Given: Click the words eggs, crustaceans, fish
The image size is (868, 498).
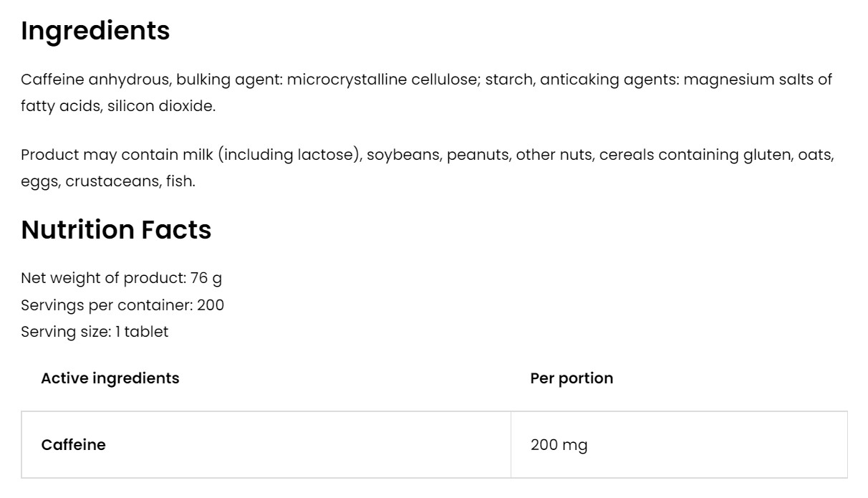Looking at the screenshot, I should 107,181.
